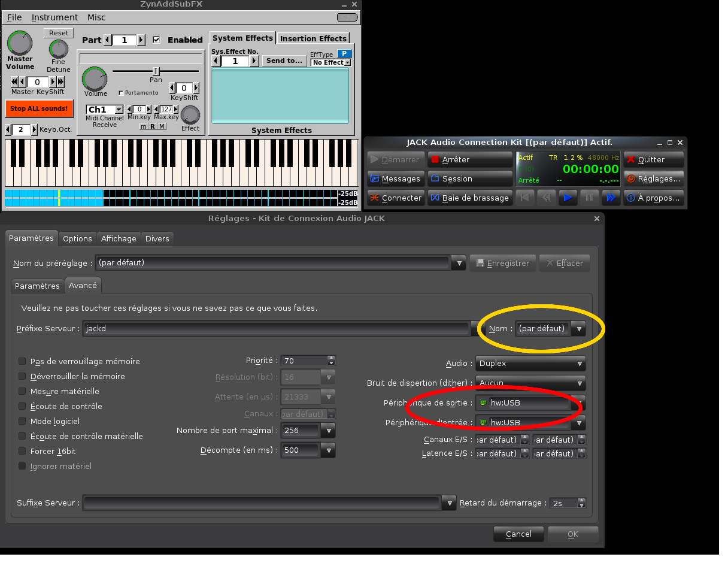Open the Messages window in JACK

[396, 179]
